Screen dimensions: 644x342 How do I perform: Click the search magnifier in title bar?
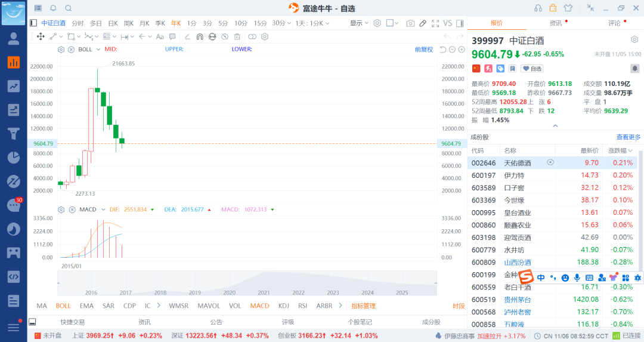tap(69, 8)
